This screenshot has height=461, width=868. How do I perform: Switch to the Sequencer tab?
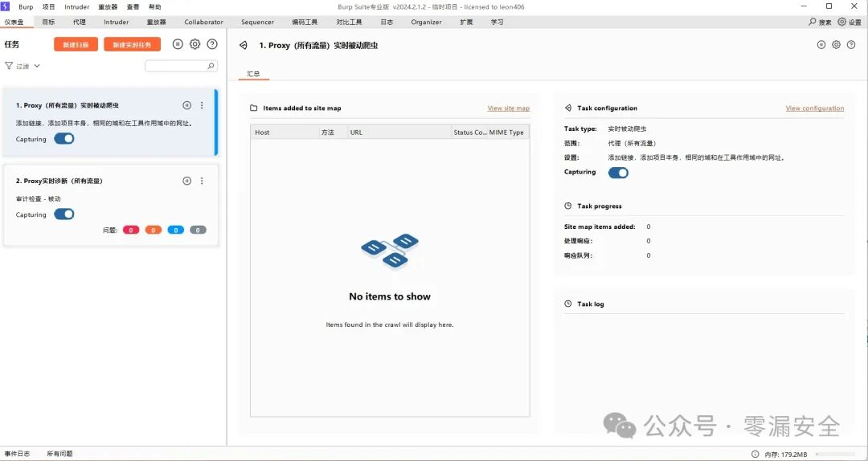click(x=257, y=22)
